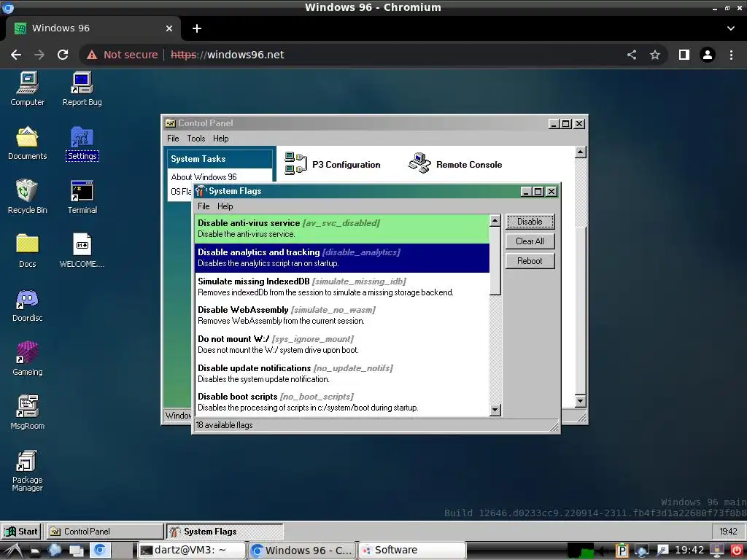This screenshot has width=747, height=560.
Task: Launch the Terminal desktop shortcut
Action: (x=82, y=197)
